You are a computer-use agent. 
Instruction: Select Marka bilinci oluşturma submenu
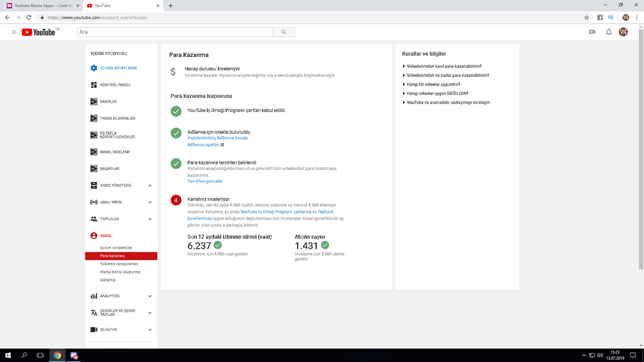[x=121, y=272]
